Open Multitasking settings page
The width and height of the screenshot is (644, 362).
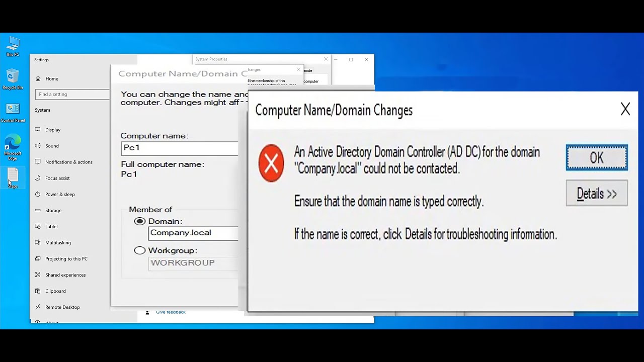point(58,242)
